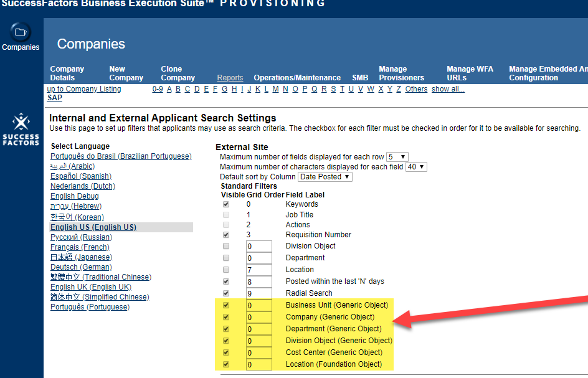Viewport: 588px width, 378px height.
Task: Open the SMB menu item
Action: (360, 78)
